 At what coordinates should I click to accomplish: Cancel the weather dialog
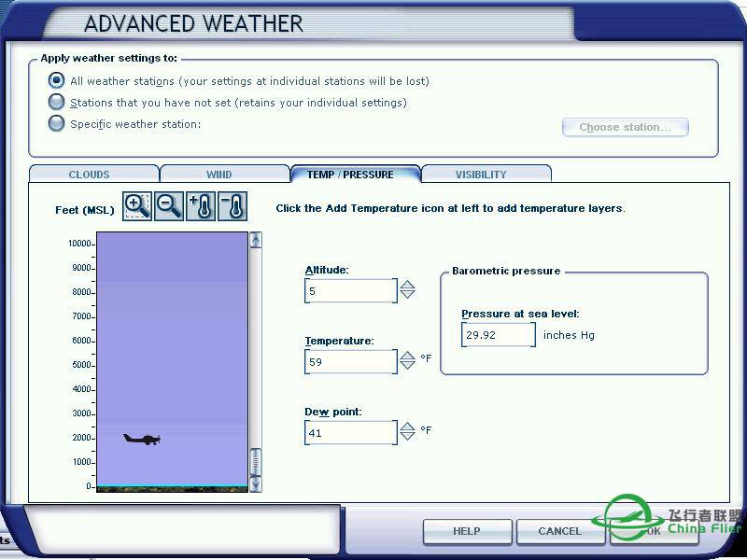tap(559, 531)
